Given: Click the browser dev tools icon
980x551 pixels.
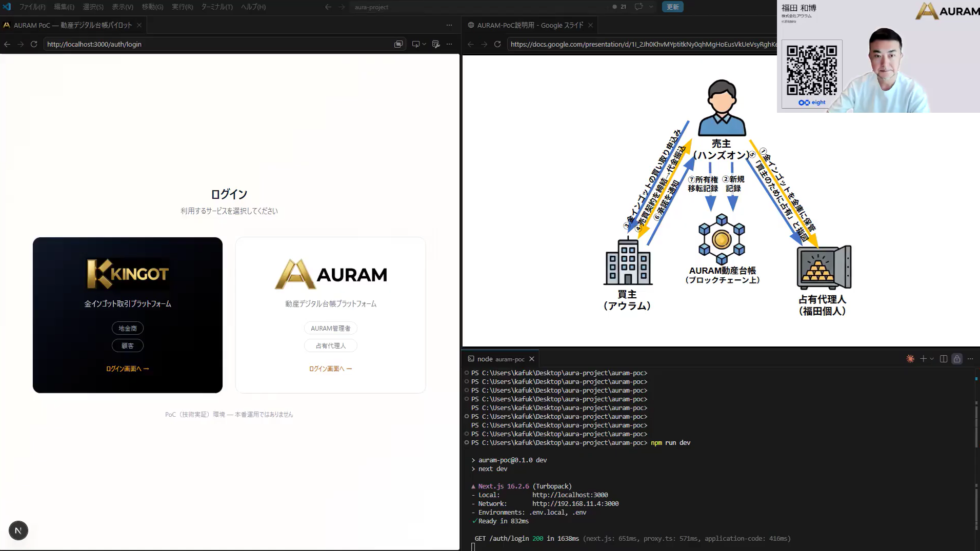Looking at the screenshot, I should click(436, 44).
